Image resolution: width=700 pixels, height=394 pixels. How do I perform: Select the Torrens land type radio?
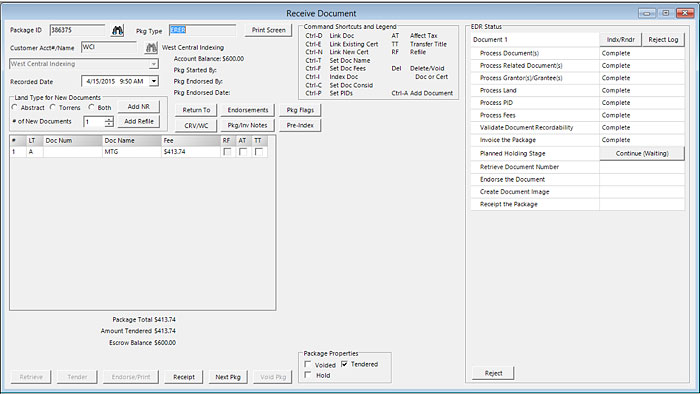tap(53, 107)
